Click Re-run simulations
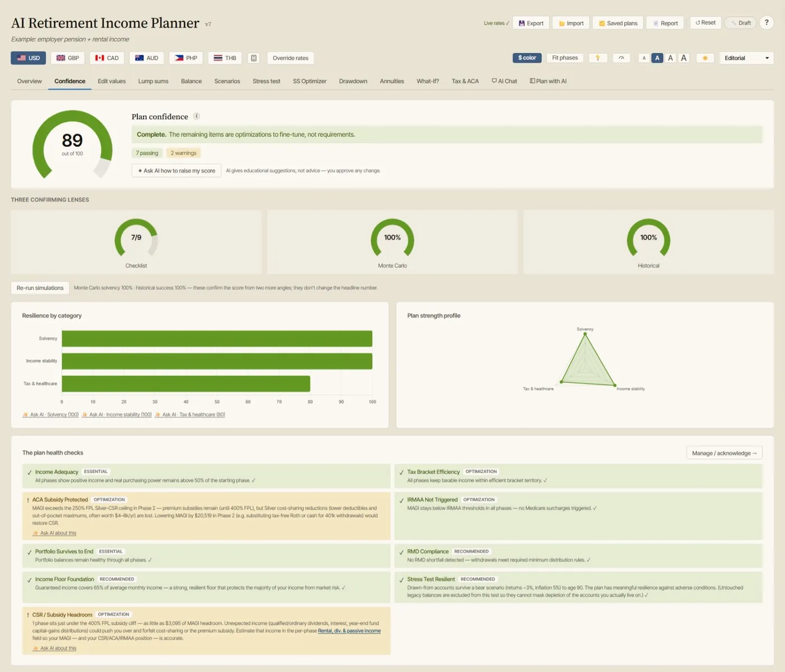The height and width of the screenshot is (672, 785). coord(40,288)
